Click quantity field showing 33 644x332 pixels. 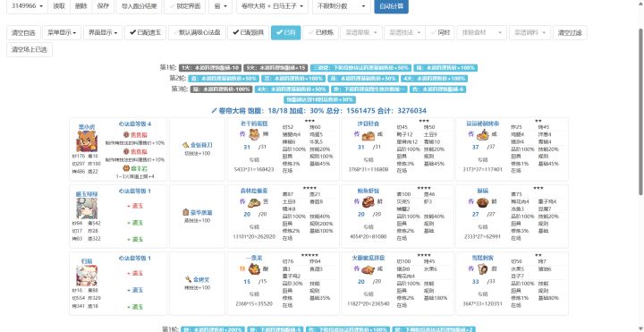tap(476, 282)
